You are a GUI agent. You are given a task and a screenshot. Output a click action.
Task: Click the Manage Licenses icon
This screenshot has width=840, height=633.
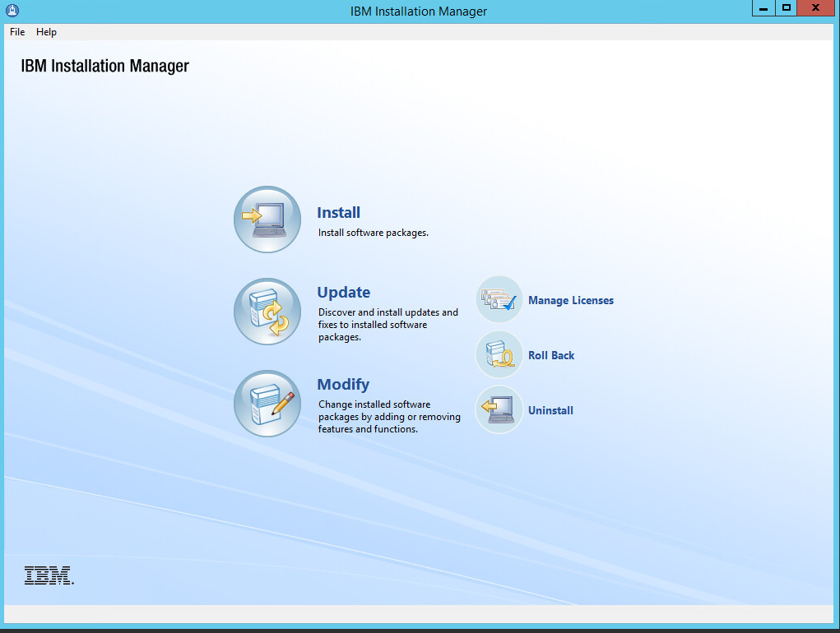499,300
